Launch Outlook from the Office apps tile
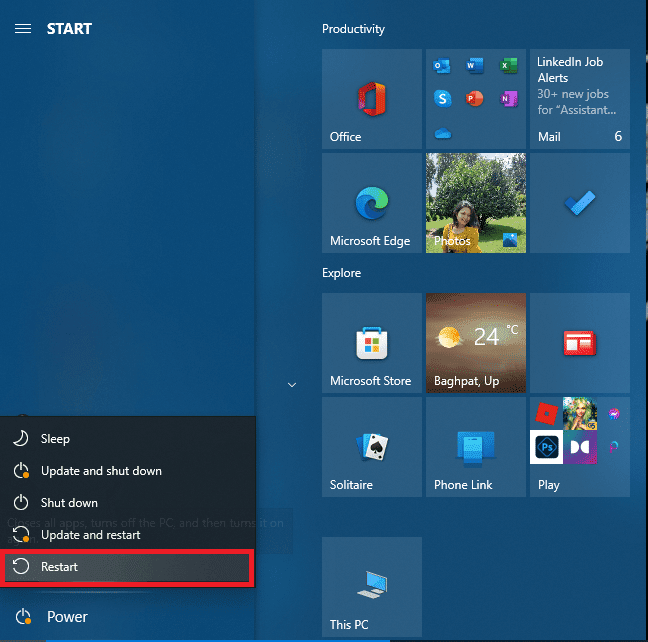 click(442, 66)
